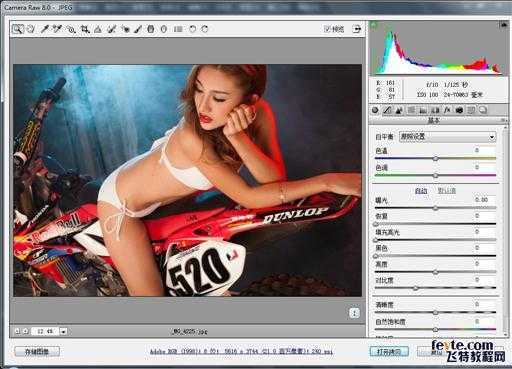The image size is (512, 369).
Task: Select the Spot Removal tool
Action: 112,29
